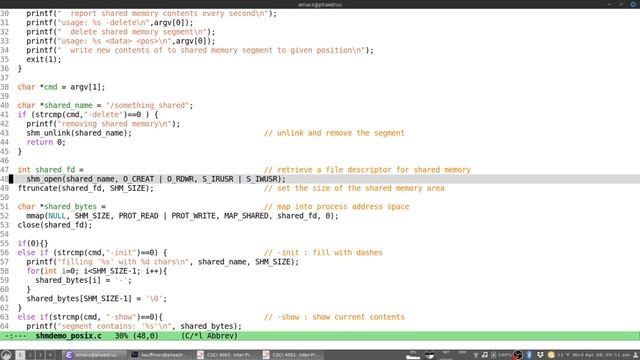640x360 pixels.
Task: Click comment 'set the size of the shared memory area'
Action: coord(354,188)
